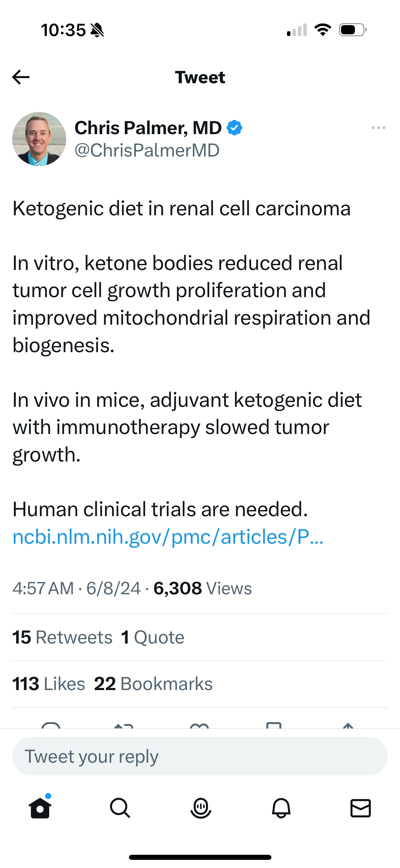Tap Chris Palmer's profile picture
This screenshot has height=868, width=400.
[39, 139]
